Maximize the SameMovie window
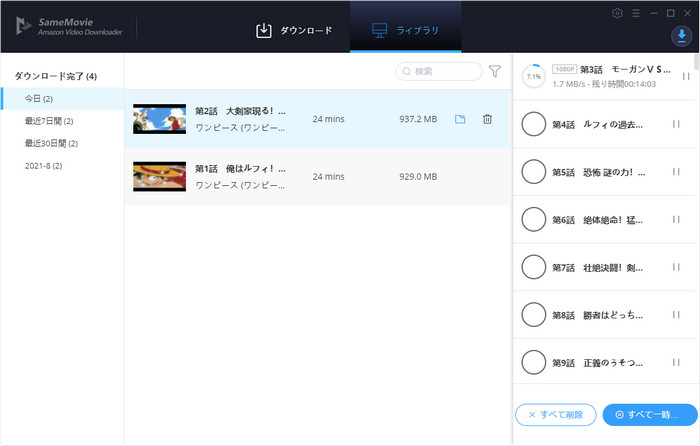The height and width of the screenshot is (446, 700). (671, 13)
